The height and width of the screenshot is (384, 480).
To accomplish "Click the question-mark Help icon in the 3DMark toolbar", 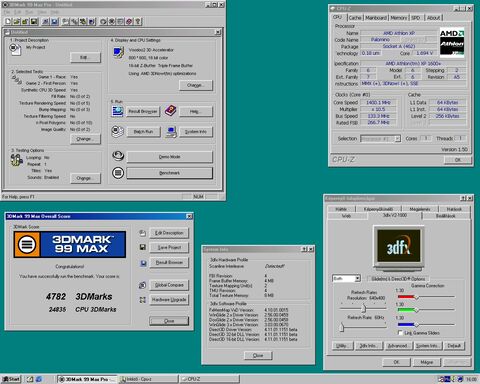I will pos(138,21).
